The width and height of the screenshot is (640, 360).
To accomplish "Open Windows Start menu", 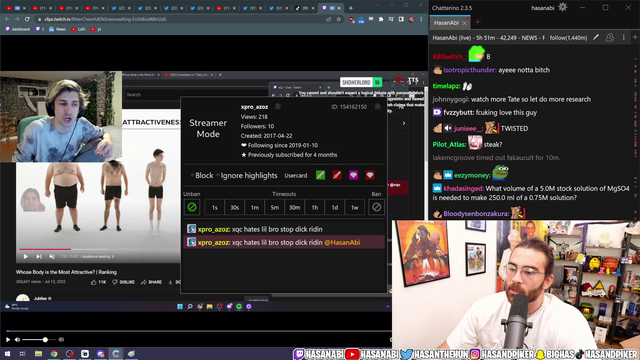I will click(7, 353).
